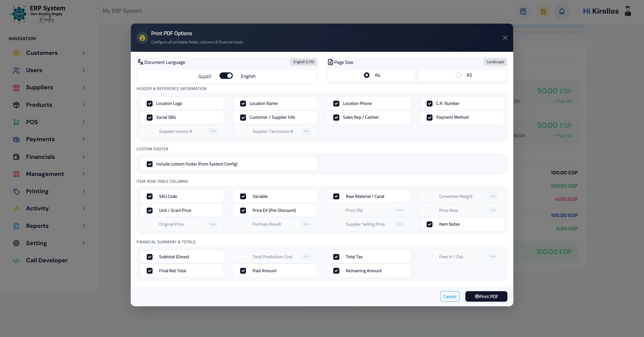Click the ERP System gear logo

click(19, 14)
